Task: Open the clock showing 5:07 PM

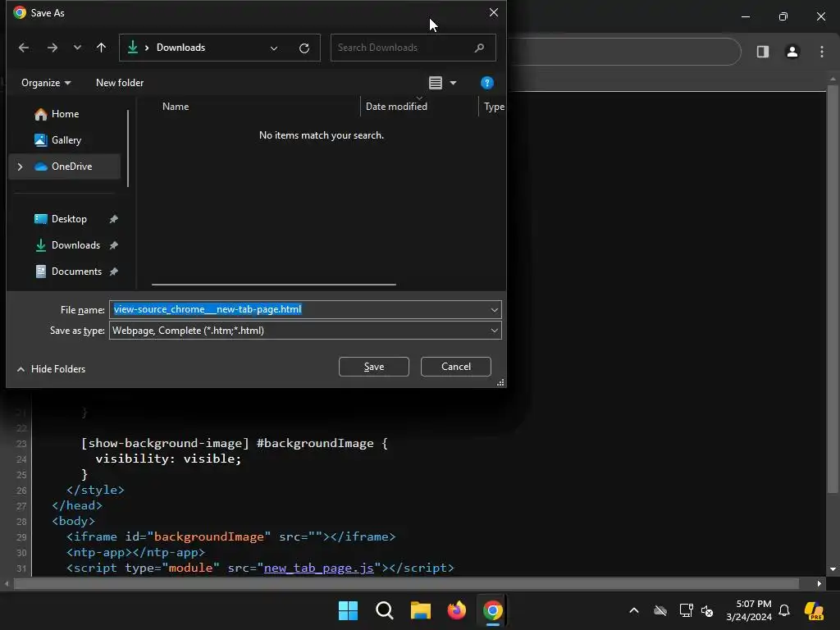Action: (x=749, y=610)
